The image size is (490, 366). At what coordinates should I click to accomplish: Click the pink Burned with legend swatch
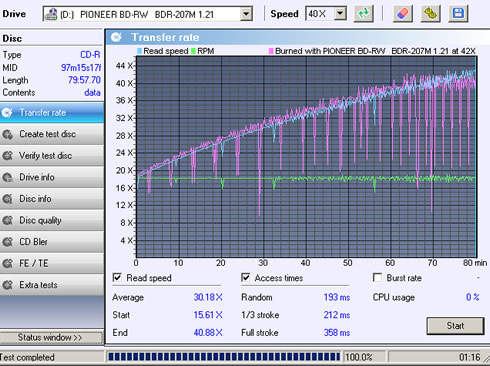271,51
